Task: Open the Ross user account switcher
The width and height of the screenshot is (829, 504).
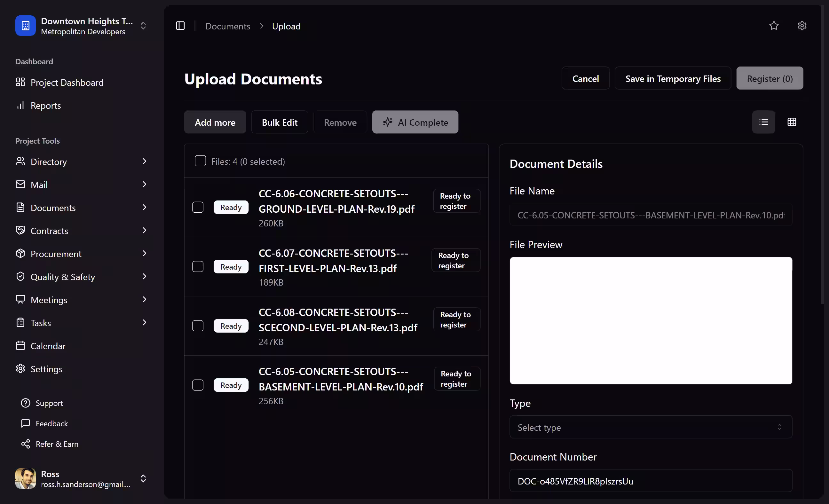Action: coord(143,478)
